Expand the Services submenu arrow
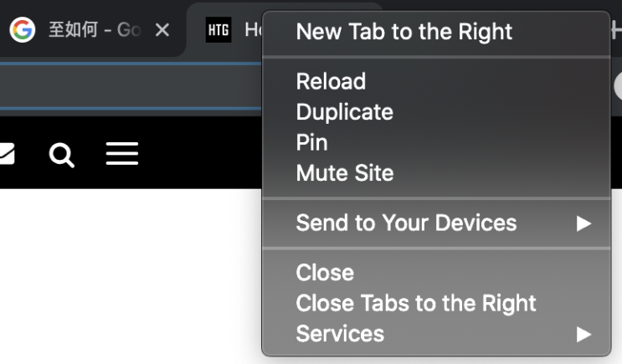Image resolution: width=622 pixels, height=364 pixels. point(583,334)
